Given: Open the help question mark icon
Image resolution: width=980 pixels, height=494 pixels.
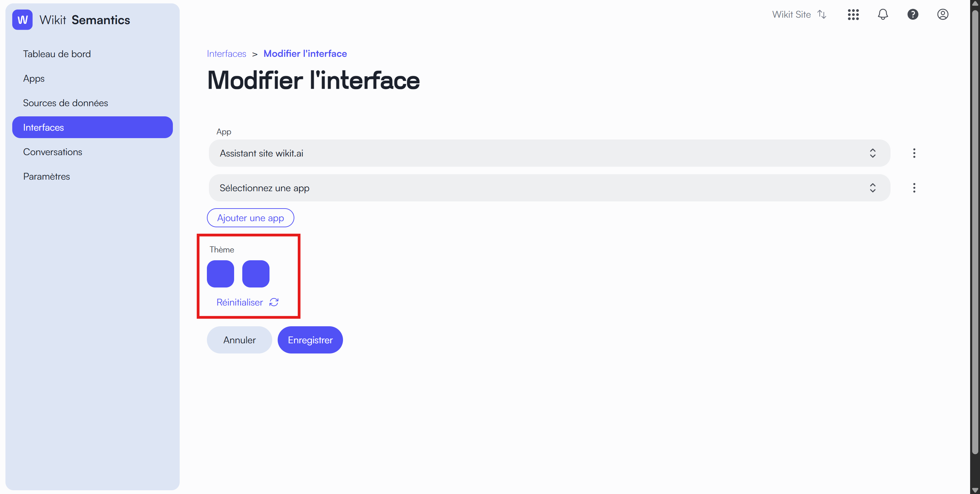Looking at the screenshot, I should pyautogui.click(x=913, y=14).
